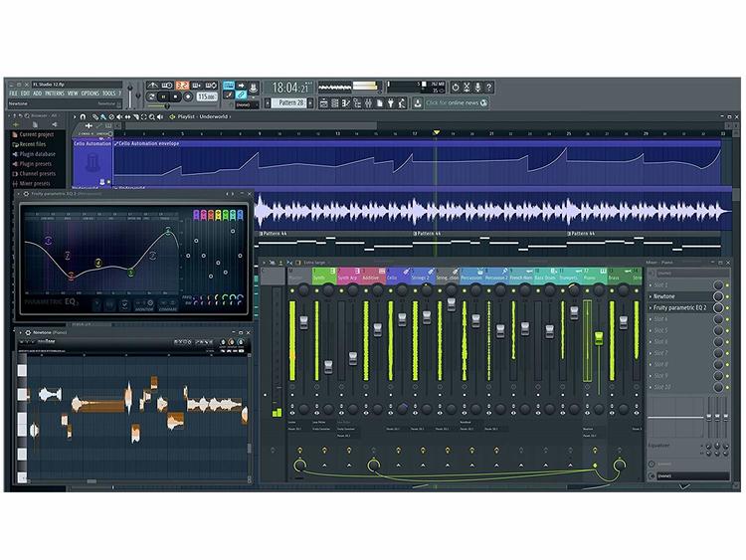The width and height of the screenshot is (746, 560).
Task: Open the mixer shortcut icon in the toolbar
Action: tap(368, 102)
